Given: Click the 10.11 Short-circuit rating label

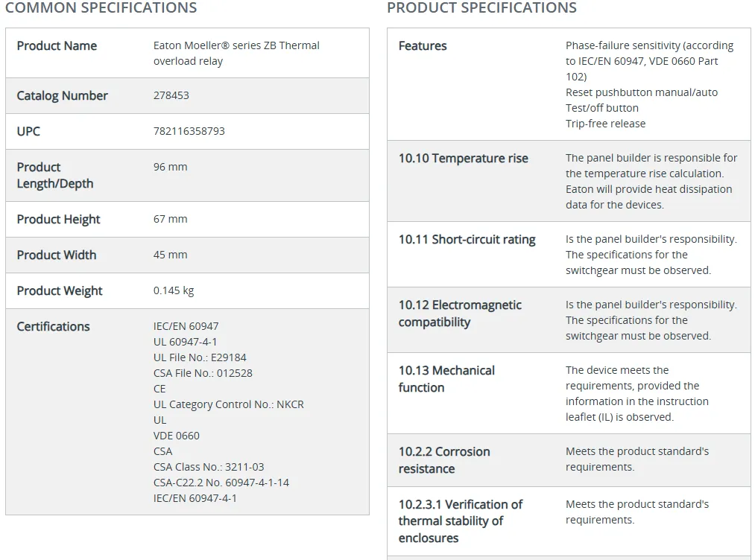Looking at the screenshot, I should coord(467,239).
